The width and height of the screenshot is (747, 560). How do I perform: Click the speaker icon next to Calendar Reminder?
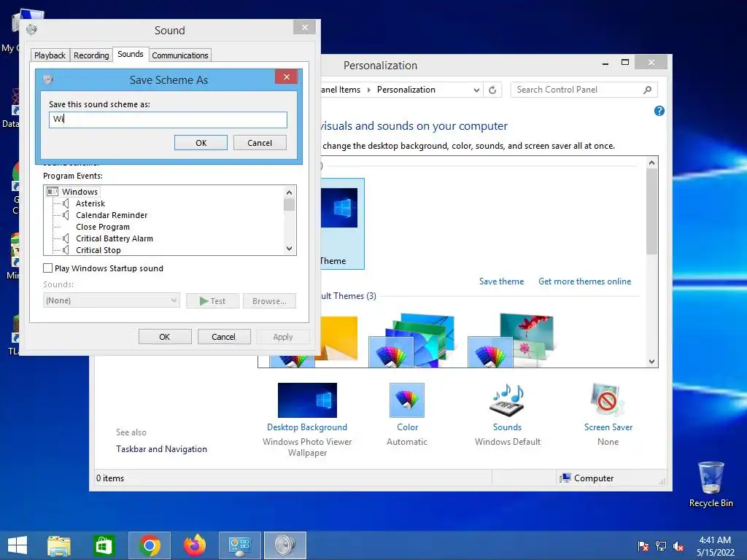pyautogui.click(x=66, y=215)
